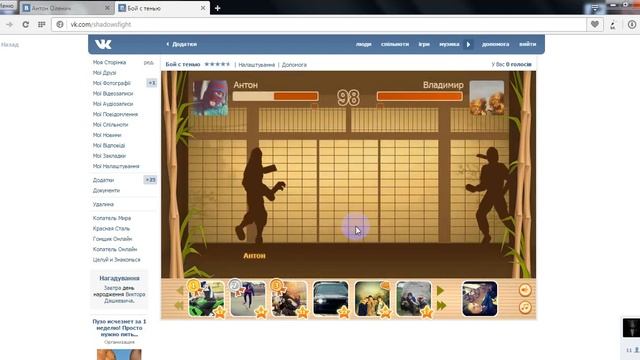Open Мої Друзі in sidebar
Viewport: 640px width, 360px height.
click(x=104, y=73)
